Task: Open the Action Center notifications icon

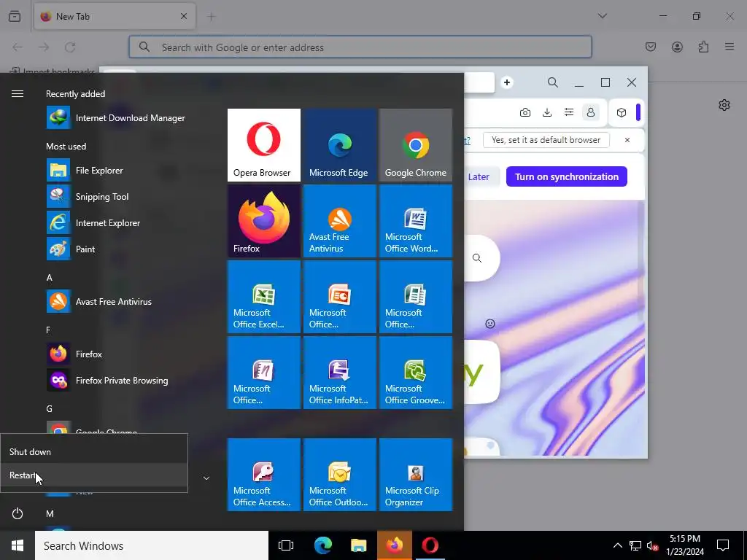Action: point(723,545)
